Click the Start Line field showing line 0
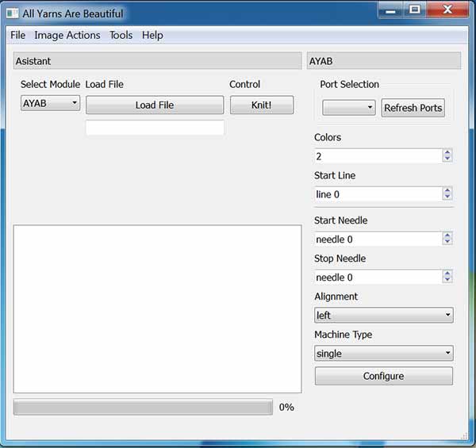The image size is (476, 448). click(378, 193)
